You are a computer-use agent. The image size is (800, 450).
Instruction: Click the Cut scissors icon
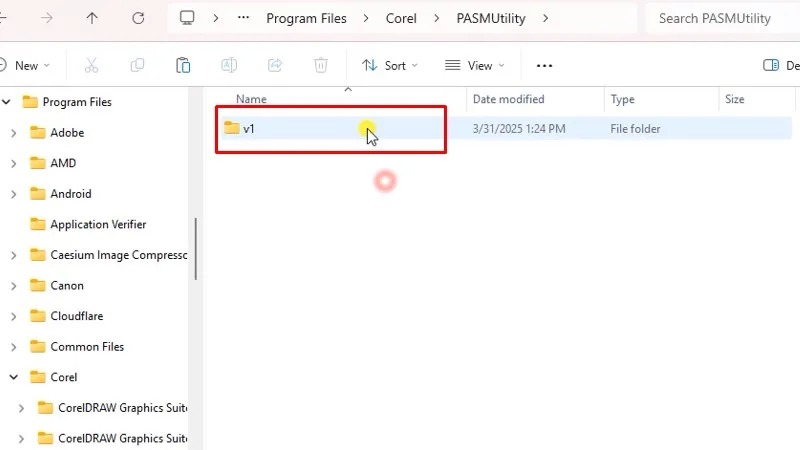click(91, 65)
